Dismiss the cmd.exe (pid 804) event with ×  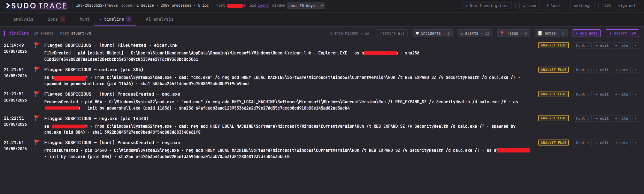click(x=636, y=70)
